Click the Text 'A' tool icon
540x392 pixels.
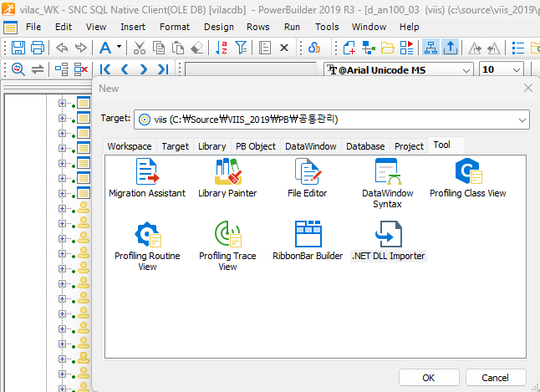tap(105, 48)
